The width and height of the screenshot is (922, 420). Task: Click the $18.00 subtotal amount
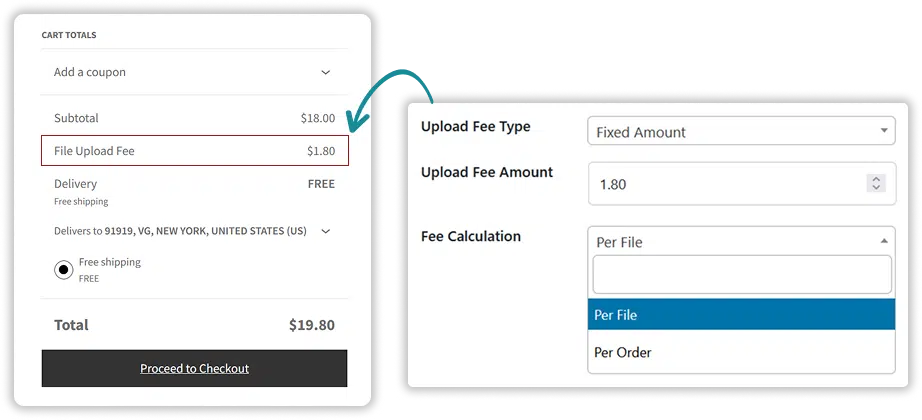(317, 118)
